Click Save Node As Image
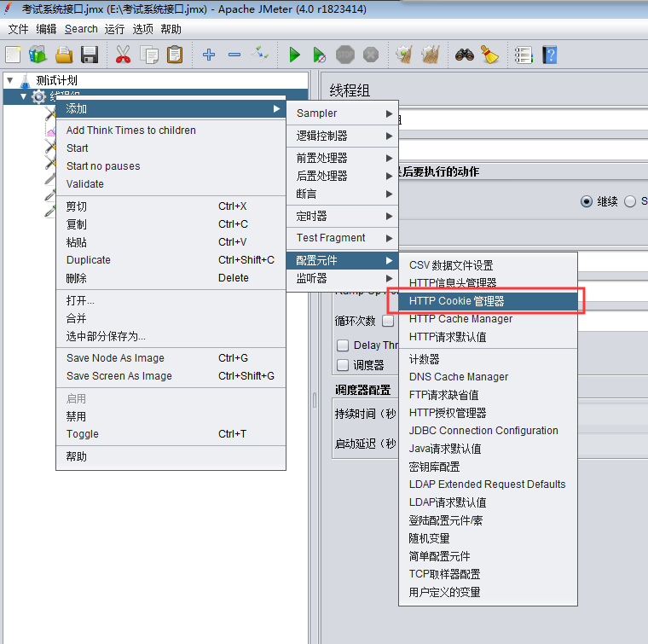This screenshot has width=648, height=644. coord(171,358)
